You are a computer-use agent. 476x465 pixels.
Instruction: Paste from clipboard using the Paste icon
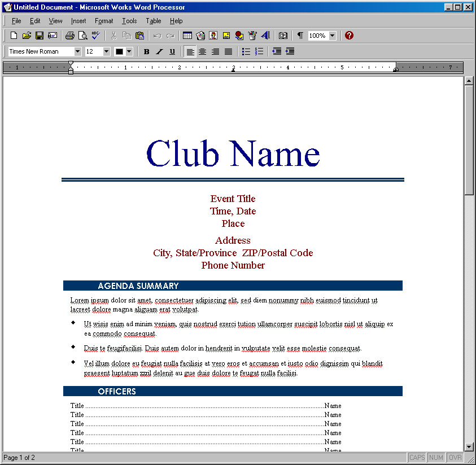point(139,36)
